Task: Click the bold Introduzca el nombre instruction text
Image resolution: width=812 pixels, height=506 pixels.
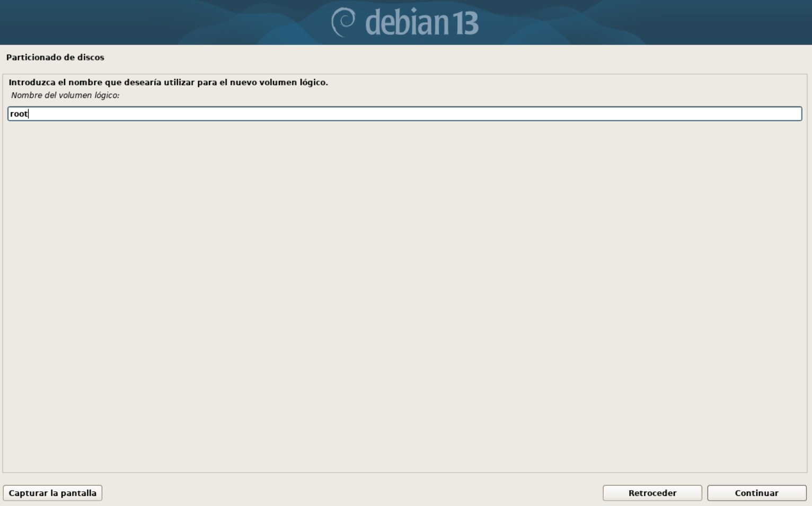Action: (168, 82)
